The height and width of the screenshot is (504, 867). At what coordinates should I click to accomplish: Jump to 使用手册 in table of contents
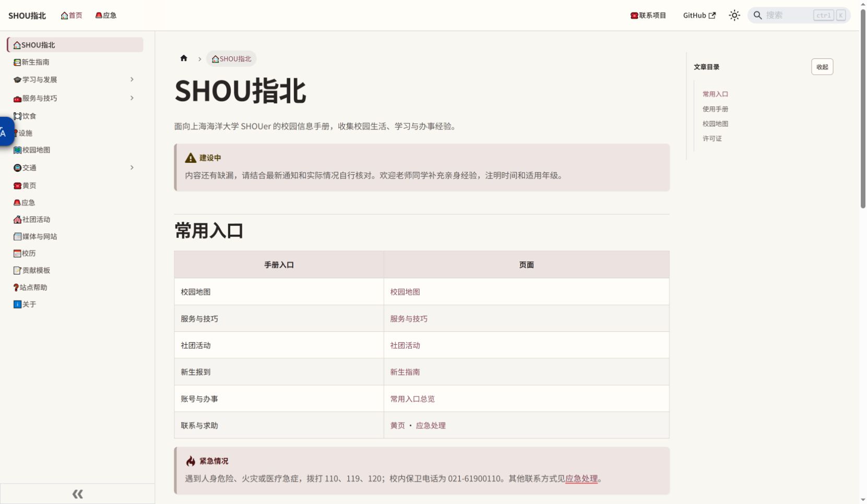[x=715, y=109]
